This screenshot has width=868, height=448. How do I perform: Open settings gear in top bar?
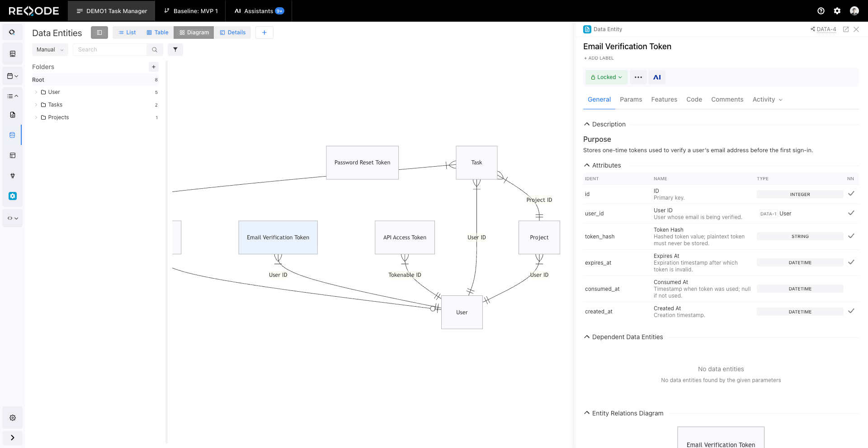(837, 11)
